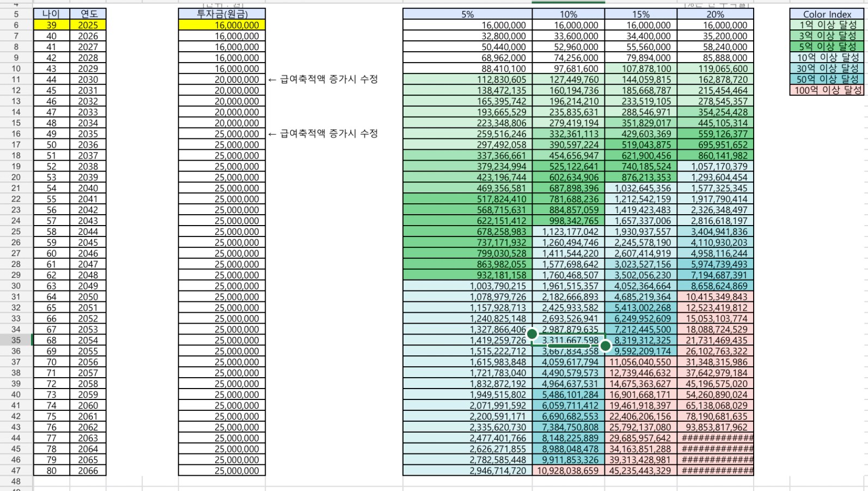The image size is (868, 491).
Task: Click the '급여축적액 증가시 수정' note beside 2030
Action: [323, 80]
